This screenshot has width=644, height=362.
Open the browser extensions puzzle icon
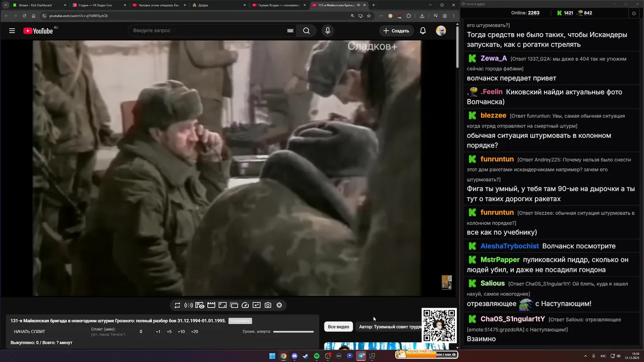point(409,16)
